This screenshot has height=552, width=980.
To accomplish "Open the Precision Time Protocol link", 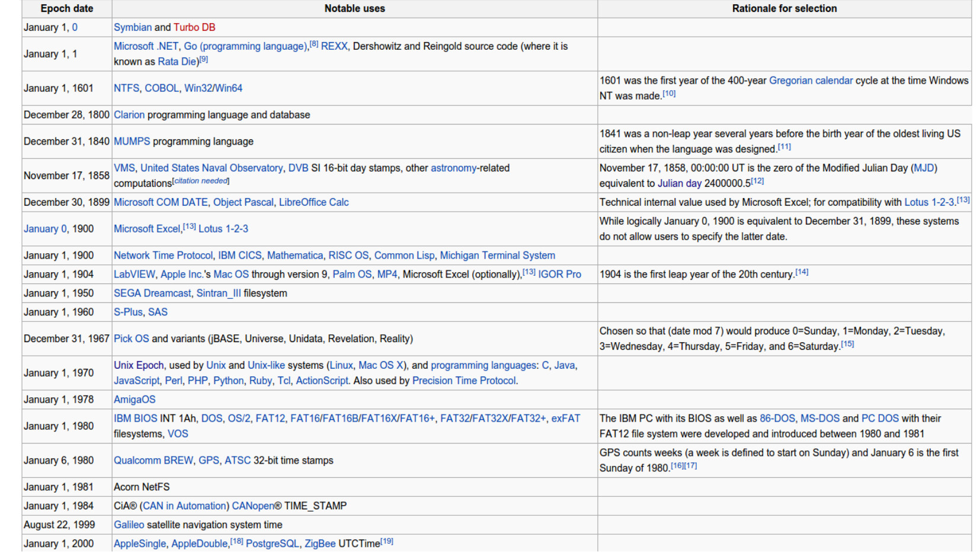I will click(x=464, y=381).
